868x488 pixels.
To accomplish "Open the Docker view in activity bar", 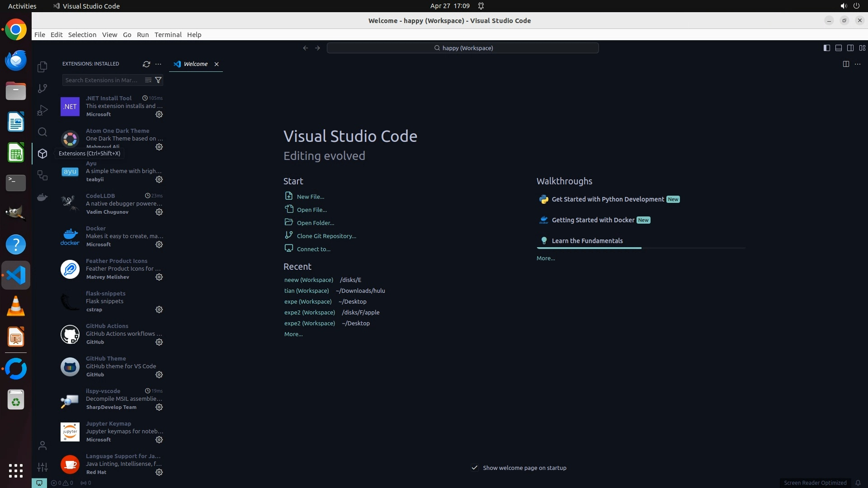I will click(42, 197).
